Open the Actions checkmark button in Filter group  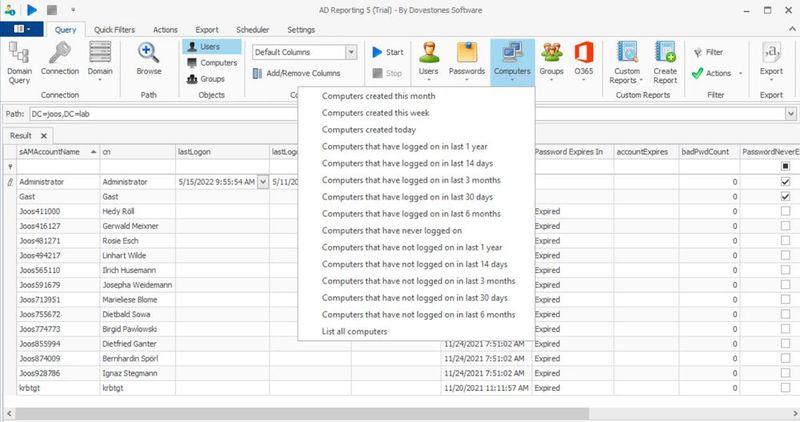pyautogui.click(x=717, y=73)
